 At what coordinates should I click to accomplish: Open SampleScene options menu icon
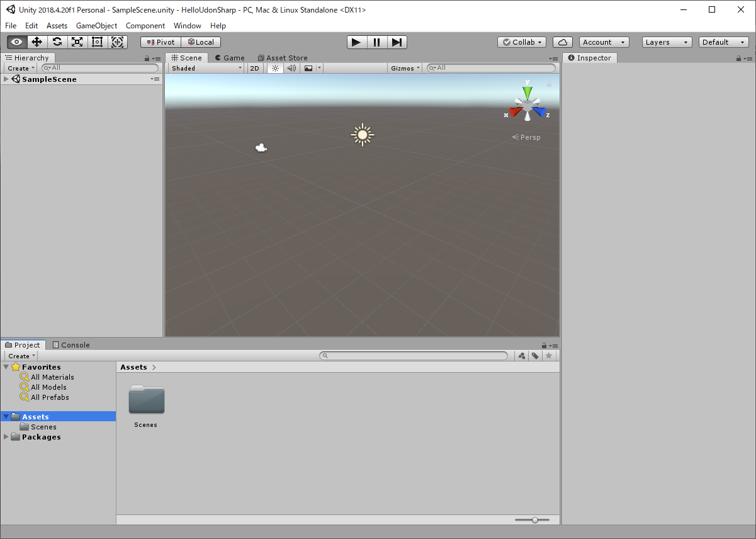click(x=155, y=79)
